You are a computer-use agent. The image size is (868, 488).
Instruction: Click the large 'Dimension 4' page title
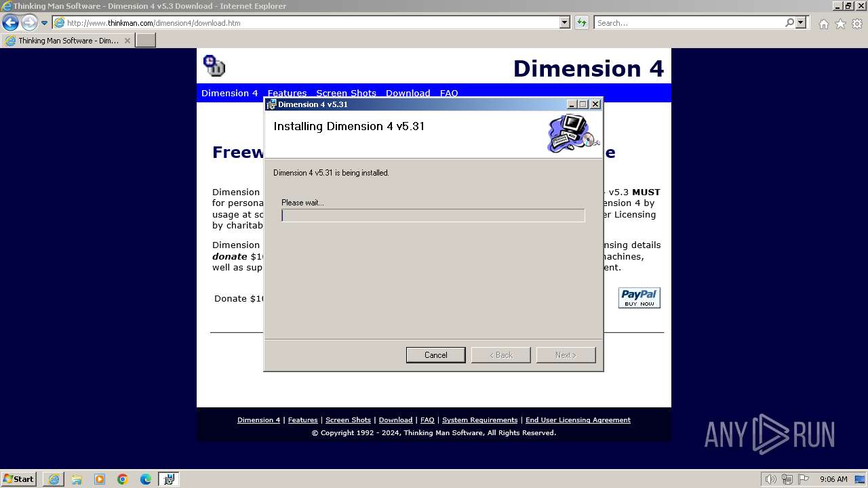589,68
